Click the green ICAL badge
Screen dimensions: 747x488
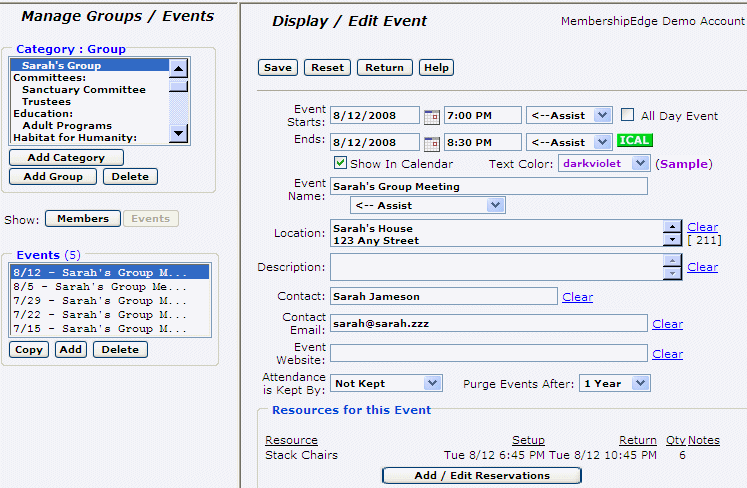pos(634,141)
